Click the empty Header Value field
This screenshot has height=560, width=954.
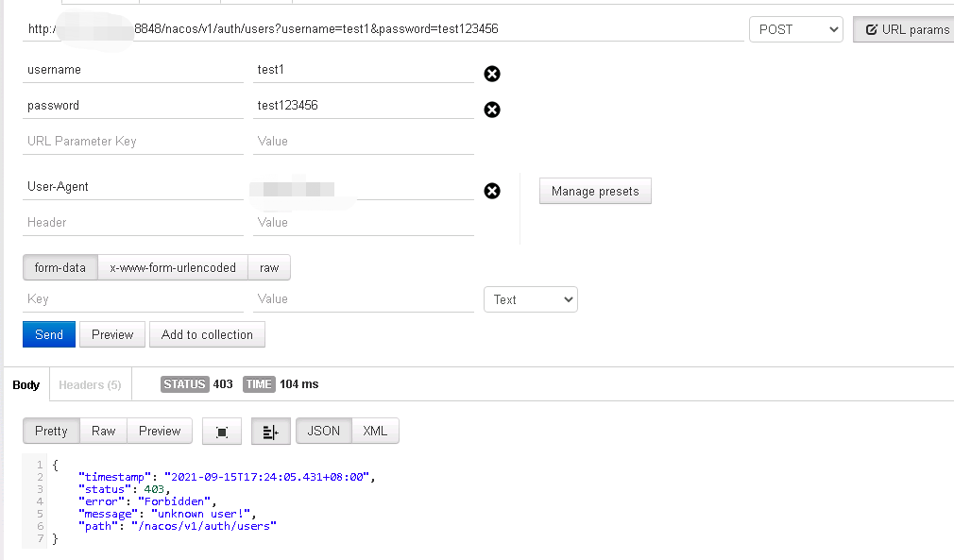[x=364, y=223]
